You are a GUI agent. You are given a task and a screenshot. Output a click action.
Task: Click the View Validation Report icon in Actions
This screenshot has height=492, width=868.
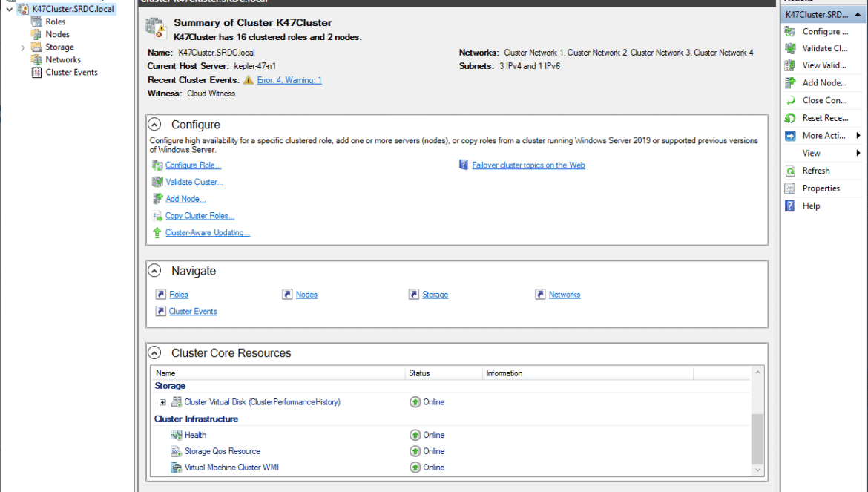point(791,65)
